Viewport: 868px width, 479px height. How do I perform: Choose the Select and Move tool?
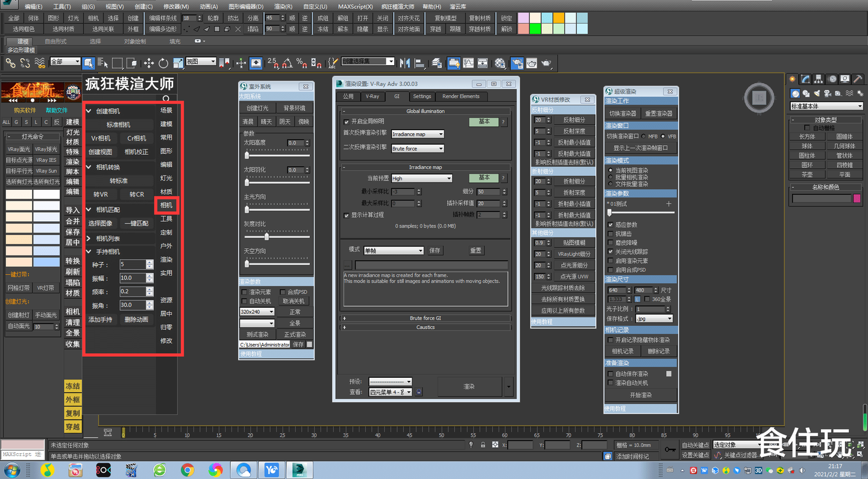(x=148, y=63)
